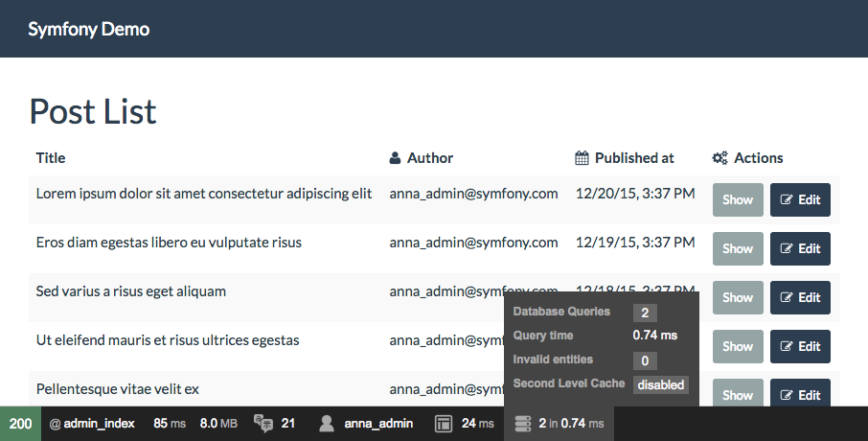Screen dimensions: 868x441
Task: Click the gears icon in Actions header
Action: pyautogui.click(x=720, y=158)
